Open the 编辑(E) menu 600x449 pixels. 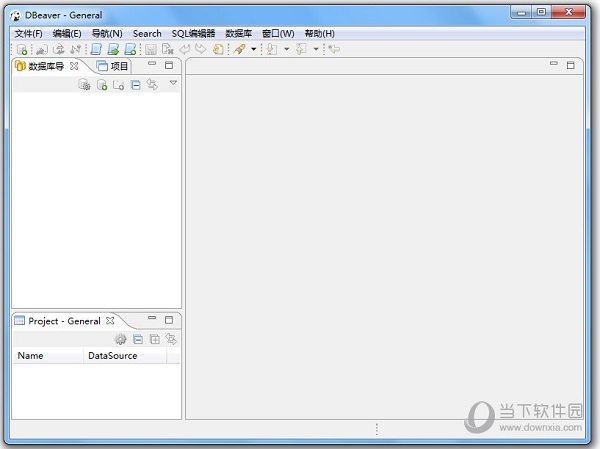click(x=67, y=34)
